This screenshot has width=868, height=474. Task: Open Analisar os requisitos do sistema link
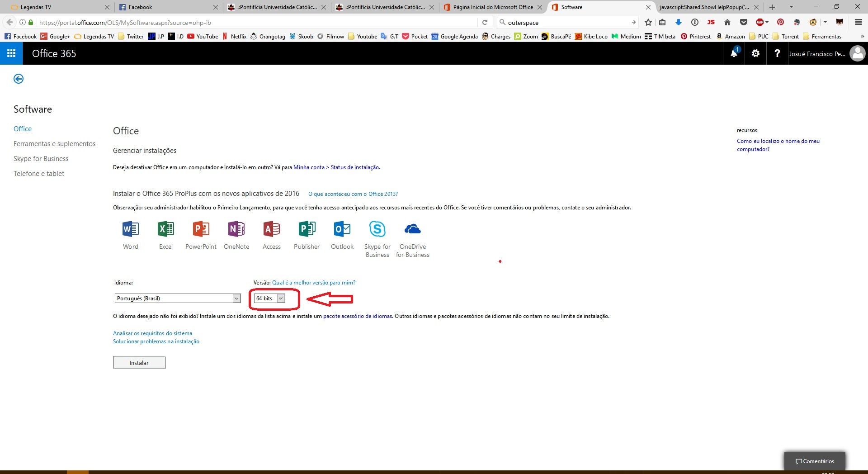coord(152,333)
